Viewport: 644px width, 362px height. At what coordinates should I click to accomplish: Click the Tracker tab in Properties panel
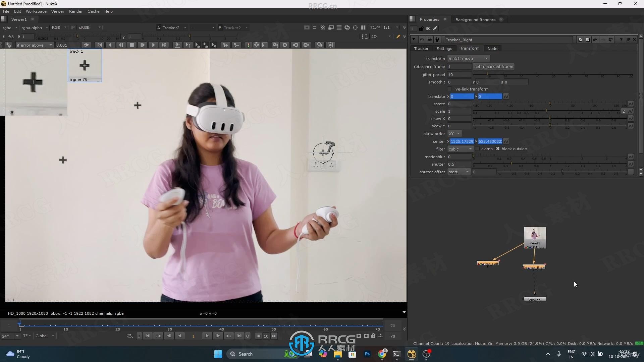(421, 48)
